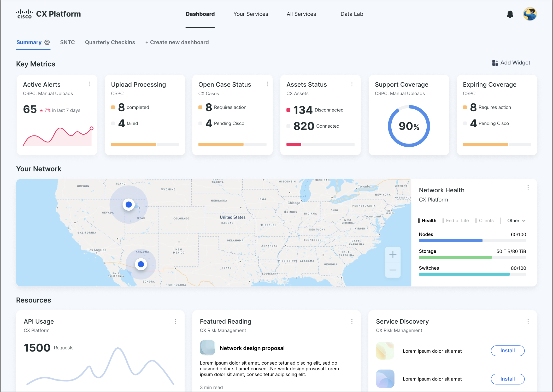The image size is (553, 392).
Task: Click the user profile avatar
Action: [x=530, y=14]
